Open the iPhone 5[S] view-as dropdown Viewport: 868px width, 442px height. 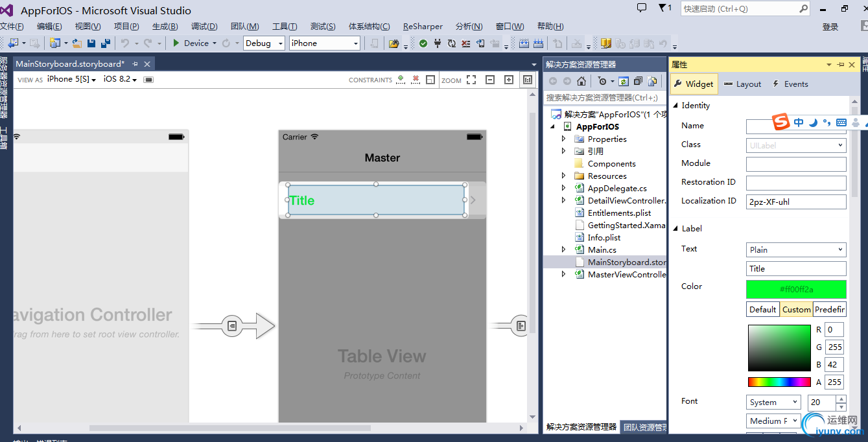click(71, 79)
